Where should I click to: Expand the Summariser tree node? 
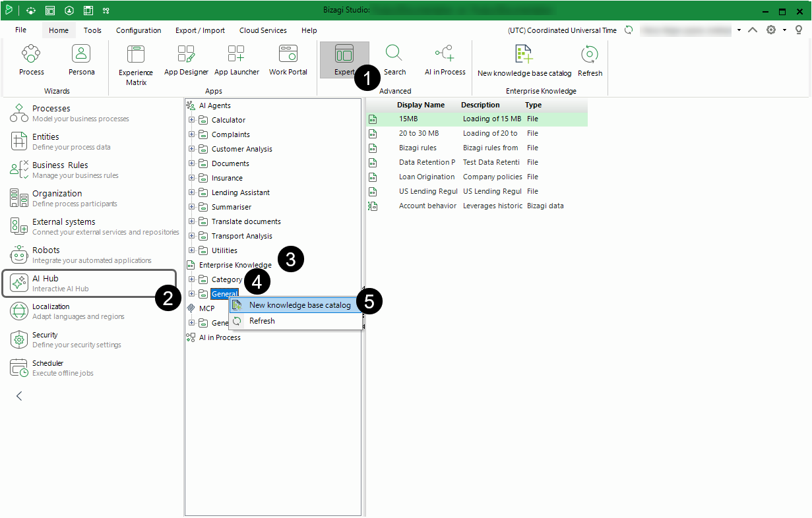[x=192, y=207]
